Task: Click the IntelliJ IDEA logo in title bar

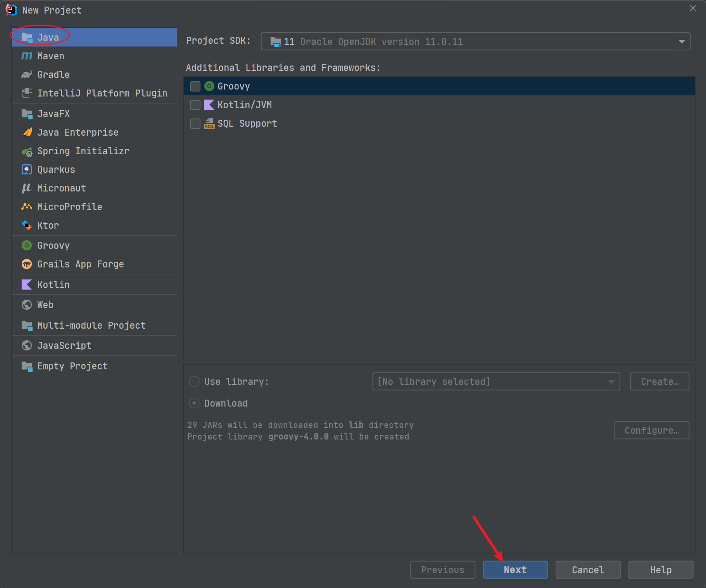Action: pyautogui.click(x=11, y=10)
